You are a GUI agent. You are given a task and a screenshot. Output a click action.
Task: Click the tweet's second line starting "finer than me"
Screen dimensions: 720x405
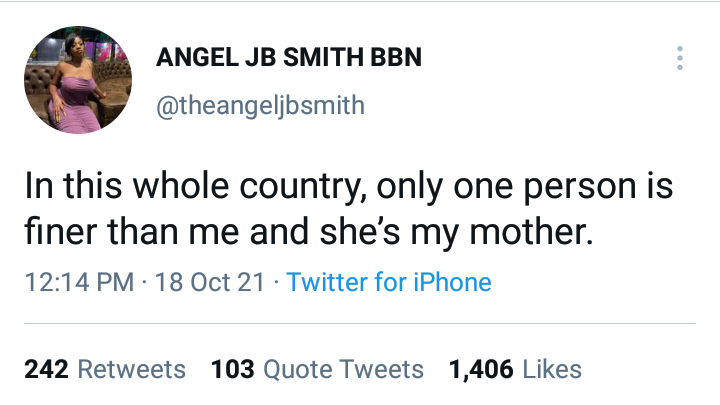pos(307,234)
